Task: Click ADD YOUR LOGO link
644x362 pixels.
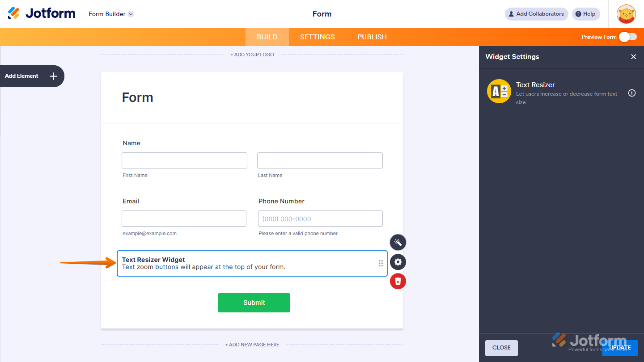Action: pos(252,54)
